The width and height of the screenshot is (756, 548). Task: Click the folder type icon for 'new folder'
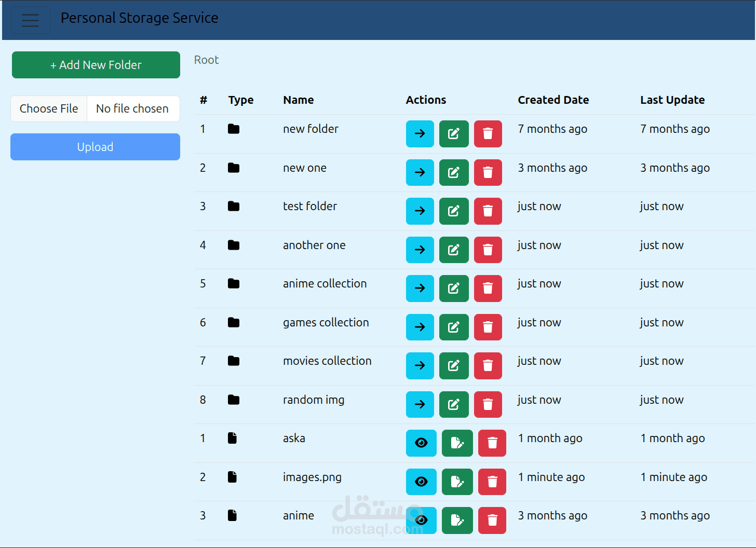point(234,129)
